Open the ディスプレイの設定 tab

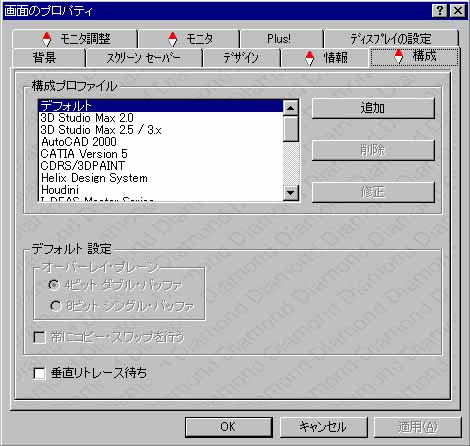tap(391, 39)
